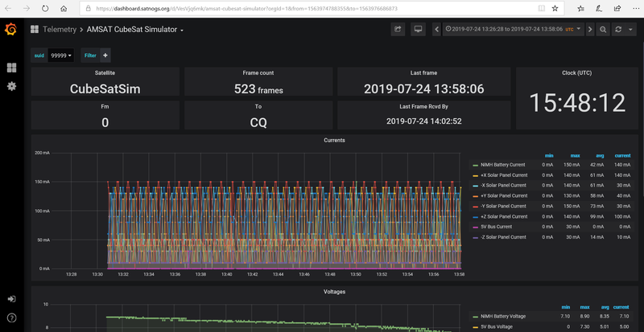644x332 pixels.
Task: Click the add notes pen icon
Action: [599, 8]
